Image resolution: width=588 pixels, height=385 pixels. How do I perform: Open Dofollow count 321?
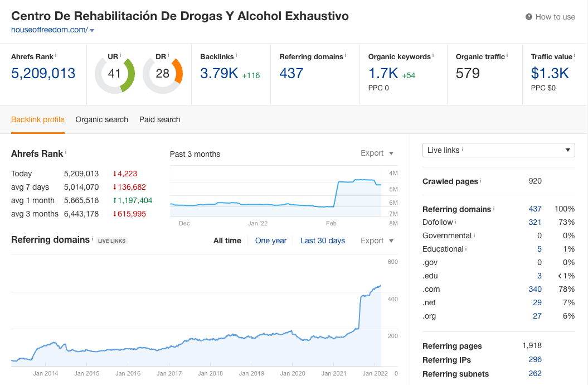point(534,222)
